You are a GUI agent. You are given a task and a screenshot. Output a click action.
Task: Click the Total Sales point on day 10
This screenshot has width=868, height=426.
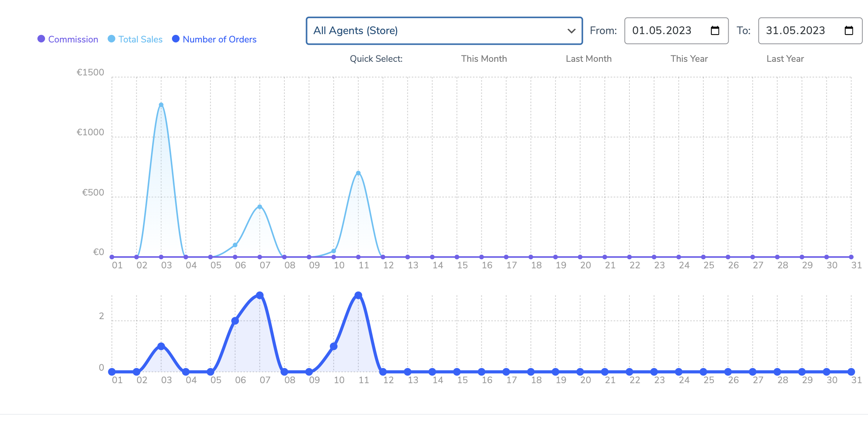pos(334,251)
